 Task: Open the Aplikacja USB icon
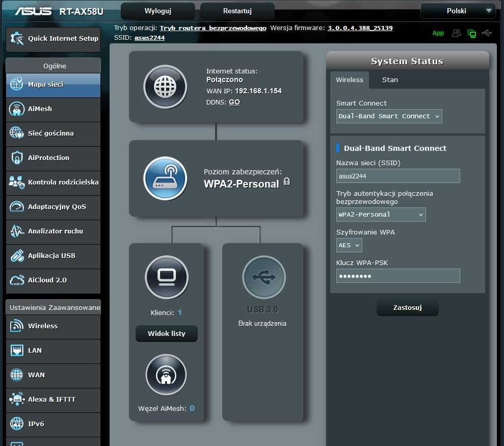(x=16, y=256)
